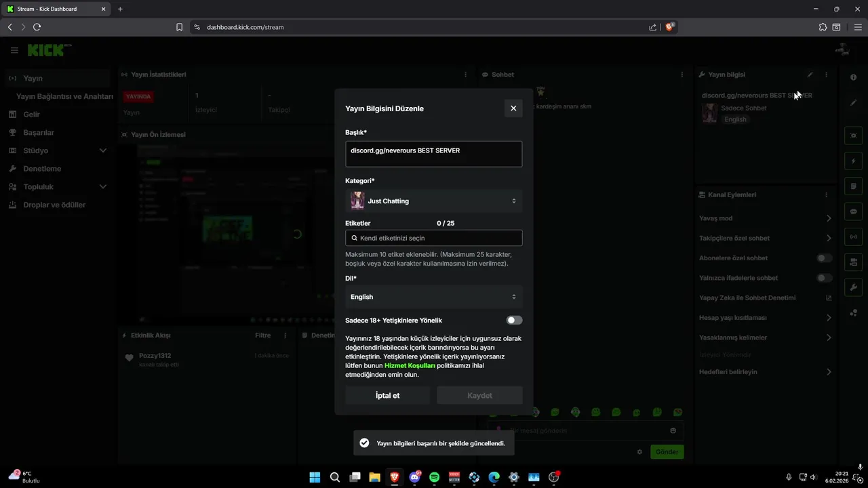
Task: Open Discord from the taskbar
Action: (414, 477)
